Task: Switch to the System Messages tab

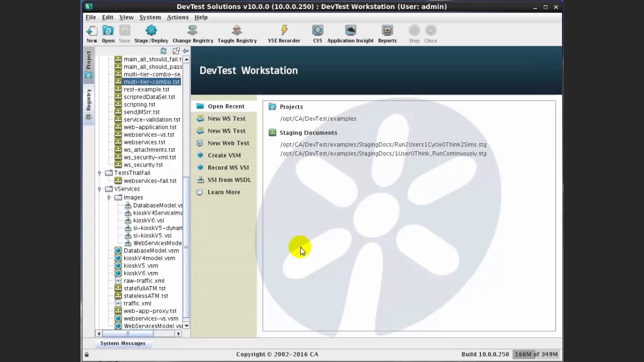Action: pos(123,343)
